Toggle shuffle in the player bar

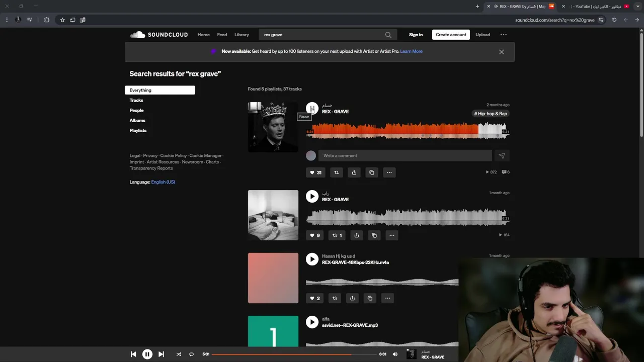[179, 354]
